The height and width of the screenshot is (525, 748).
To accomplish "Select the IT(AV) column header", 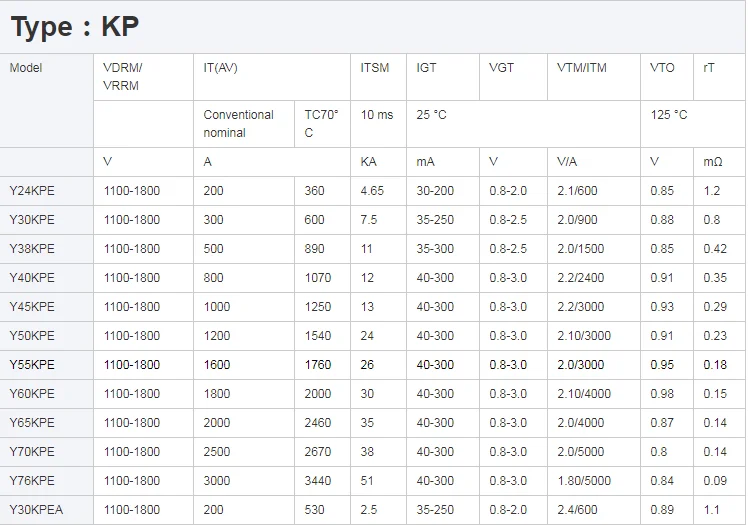I will (x=220, y=68).
